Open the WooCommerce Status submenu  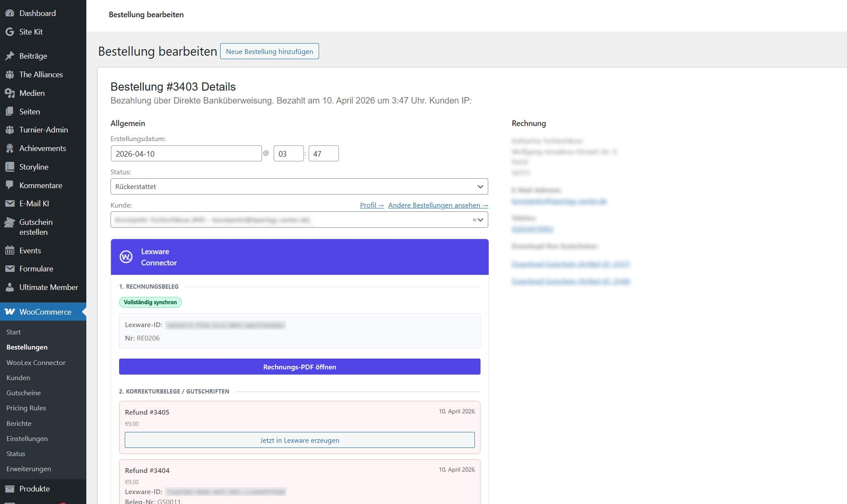click(x=16, y=454)
